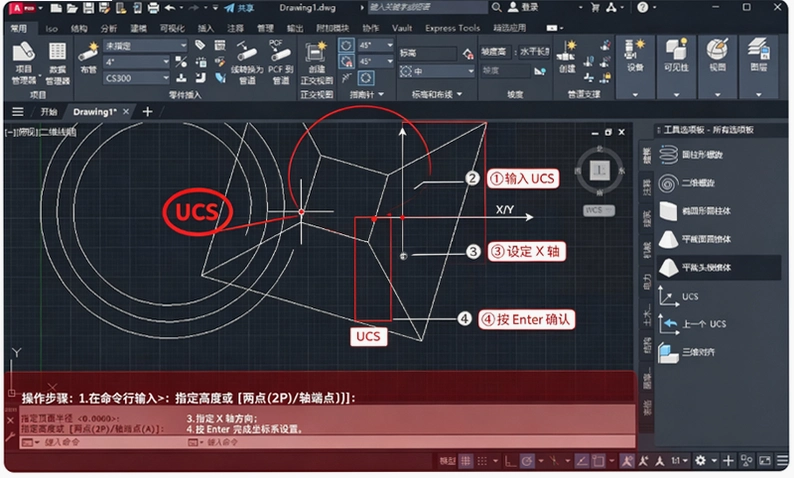Click the Print icon in quick access toolbar
Screen dimensions: 794x478
pyautogui.click(x=153, y=8)
